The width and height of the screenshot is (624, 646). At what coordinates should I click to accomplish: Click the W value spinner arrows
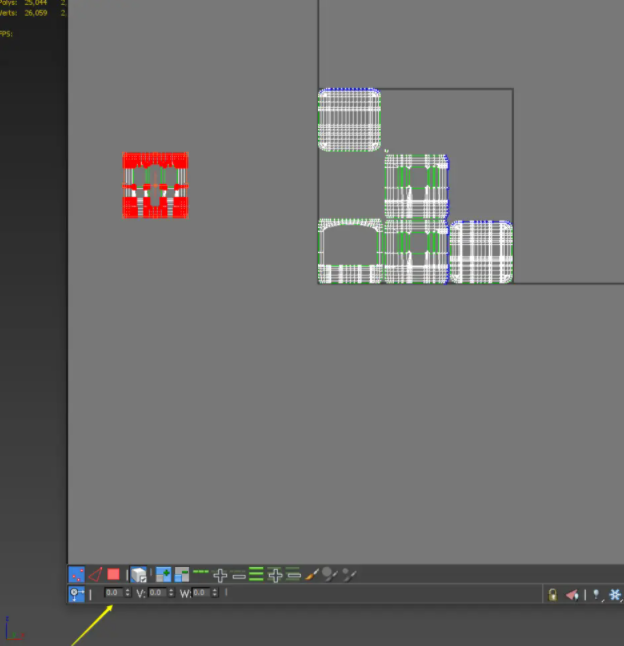(x=214, y=593)
